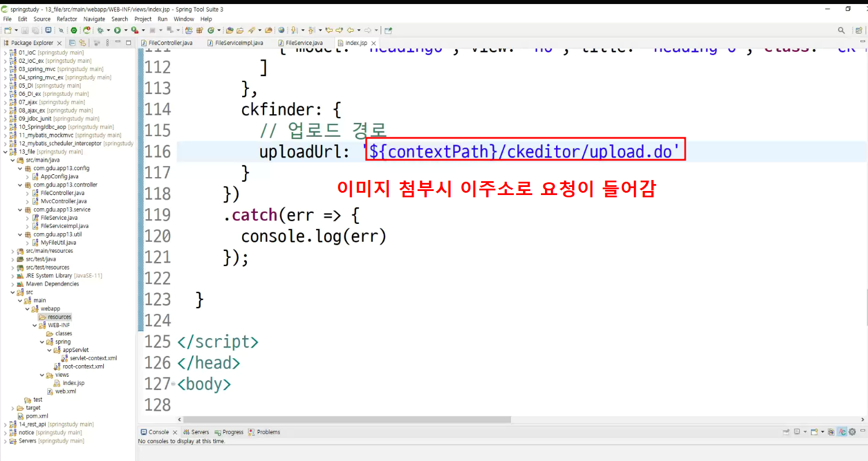This screenshot has width=868, height=461.
Task: Expand the 14_rest_api project
Action: [x=5, y=424]
